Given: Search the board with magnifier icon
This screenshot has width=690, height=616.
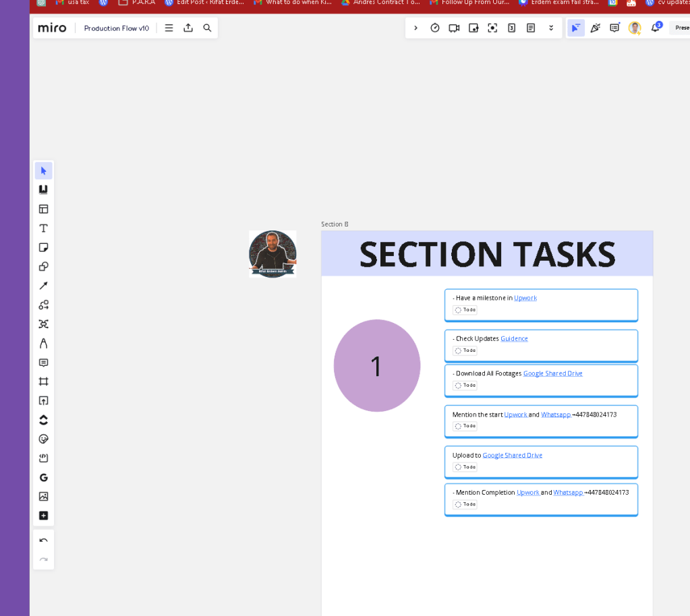Looking at the screenshot, I should pyautogui.click(x=207, y=28).
